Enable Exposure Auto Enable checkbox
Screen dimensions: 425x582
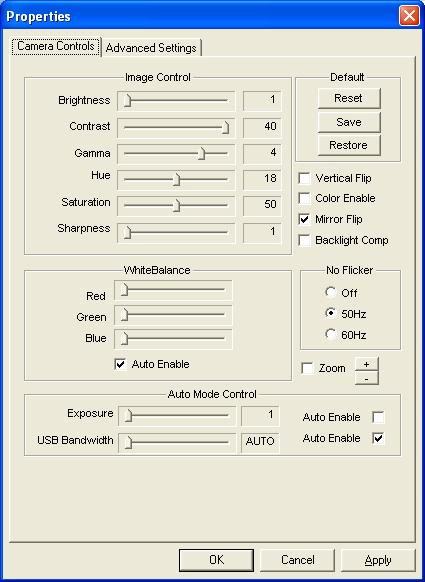[x=378, y=417]
